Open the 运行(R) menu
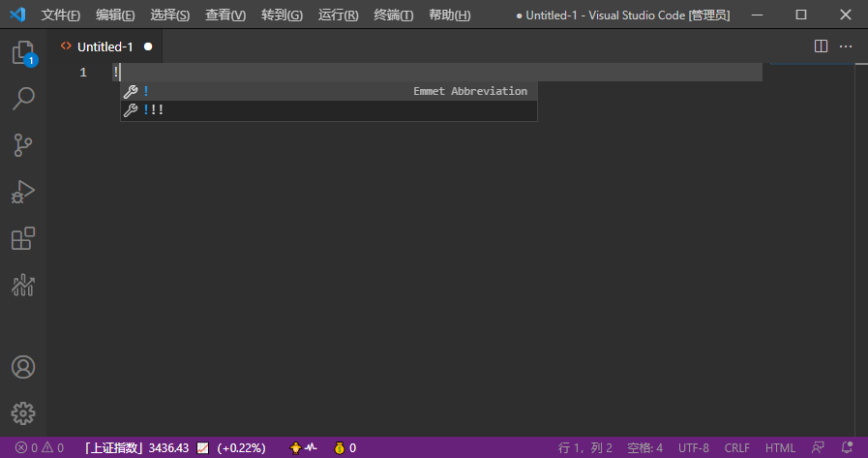This screenshot has height=458, width=868. pyautogui.click(x=339, y=15)
